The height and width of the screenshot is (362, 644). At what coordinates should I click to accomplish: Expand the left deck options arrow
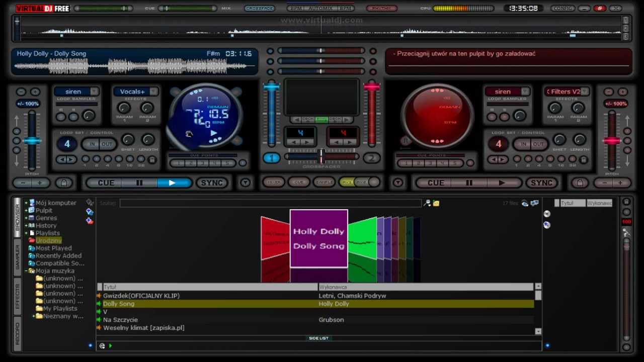pos(245,183)
